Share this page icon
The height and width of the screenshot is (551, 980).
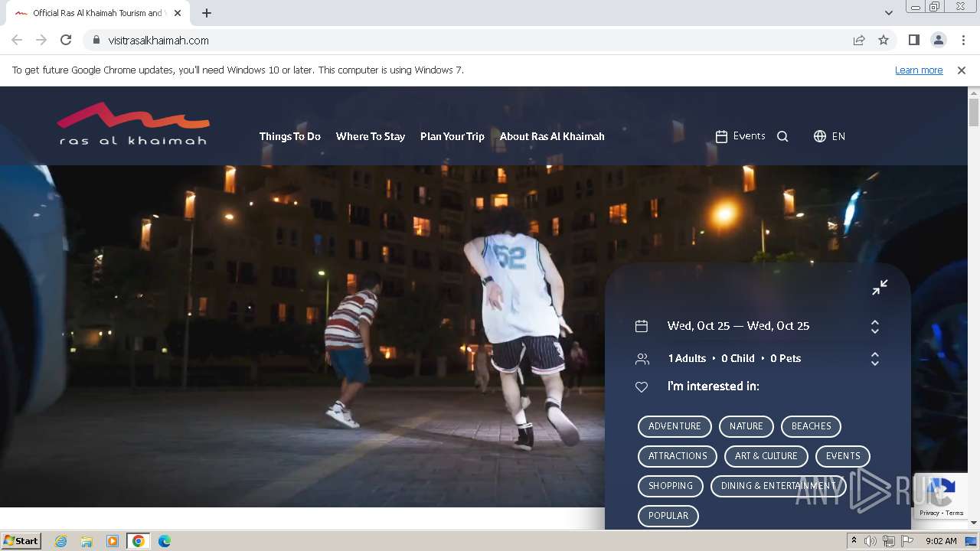(x=859, y=40)
